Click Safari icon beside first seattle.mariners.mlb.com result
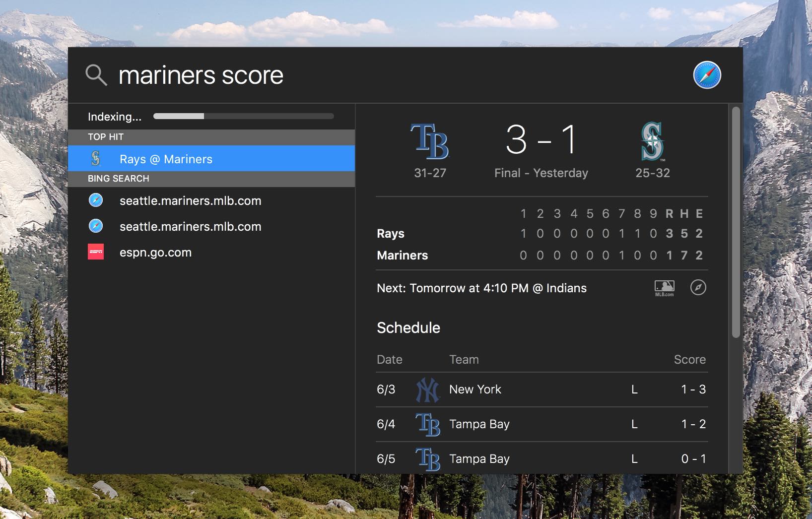 point(96,200)
